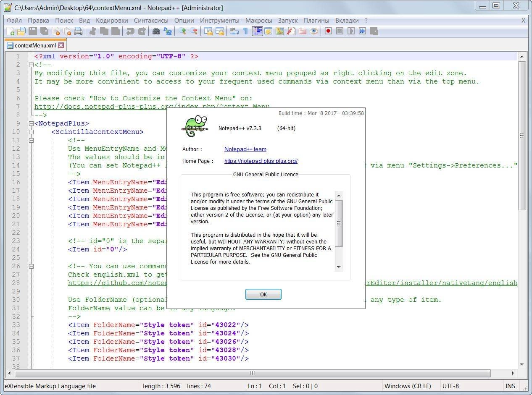The height and width of the screenshot is (395, 532).
Task: Click the Zoom Out magnifier icon
Action: coord(193,31)
